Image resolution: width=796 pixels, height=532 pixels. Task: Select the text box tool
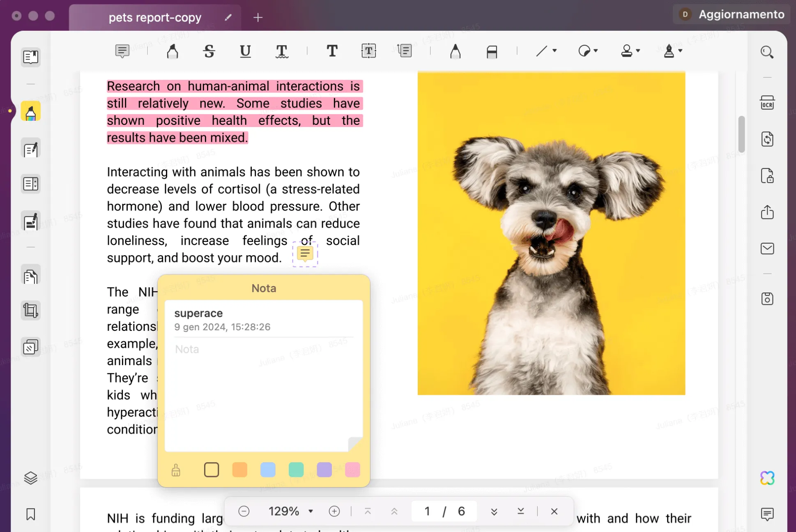coord(368,51)
